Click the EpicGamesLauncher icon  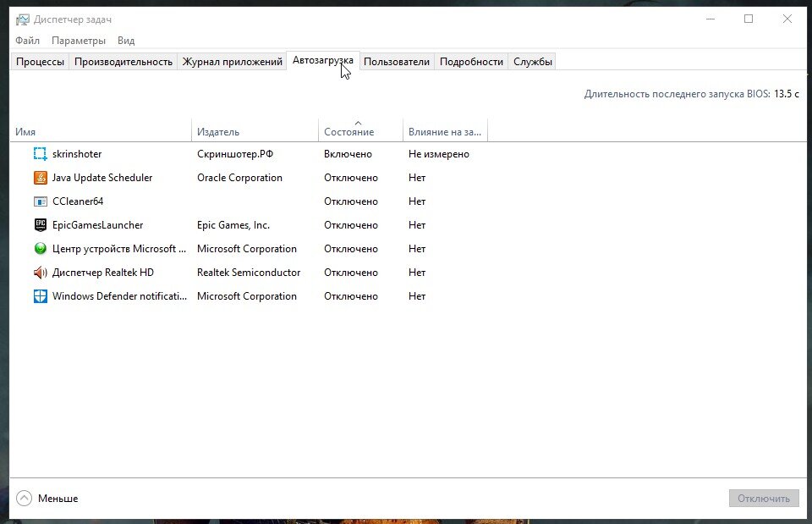41,225
